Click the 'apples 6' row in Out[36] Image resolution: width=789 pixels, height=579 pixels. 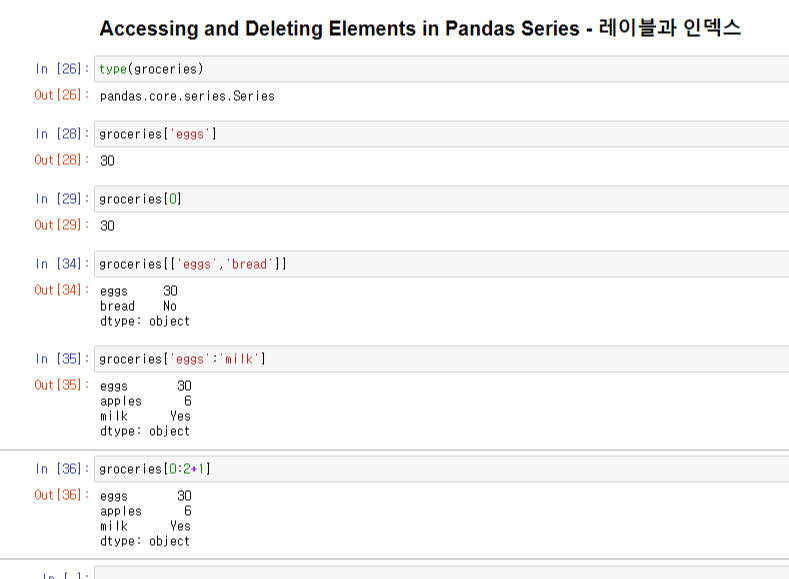pos(146,511)
